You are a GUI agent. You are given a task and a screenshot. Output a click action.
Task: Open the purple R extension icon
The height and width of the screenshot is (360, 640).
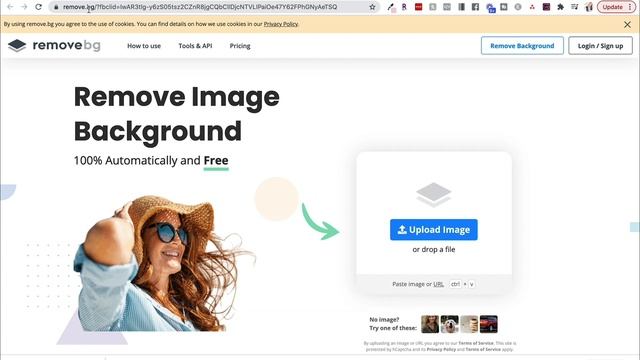click(404, 7)
